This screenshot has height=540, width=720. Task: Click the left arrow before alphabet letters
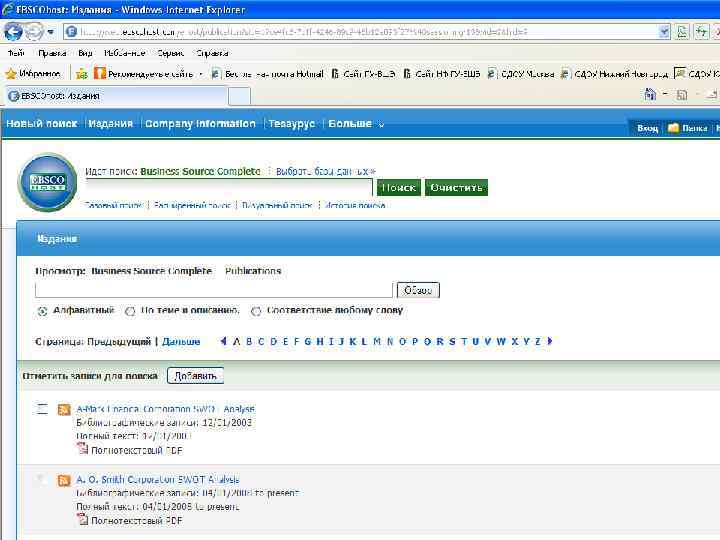[x=223, y=341]
